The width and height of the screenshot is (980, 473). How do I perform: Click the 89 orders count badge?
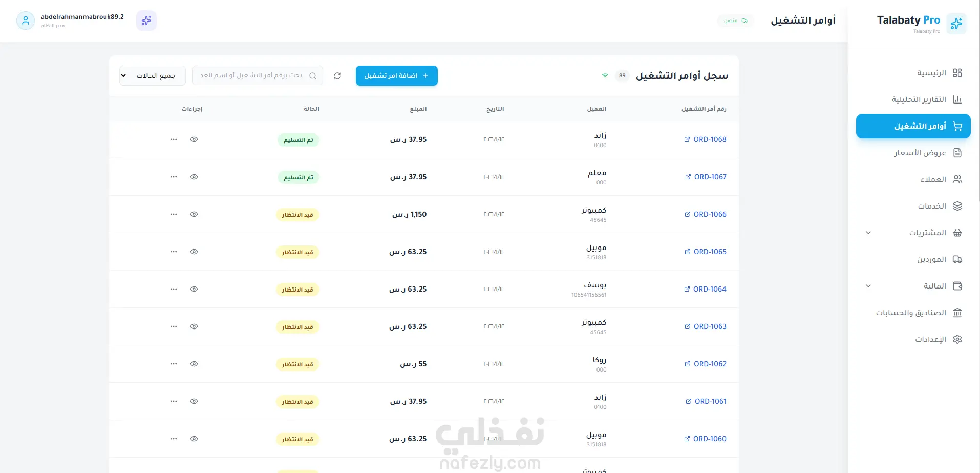pos(622,76)
